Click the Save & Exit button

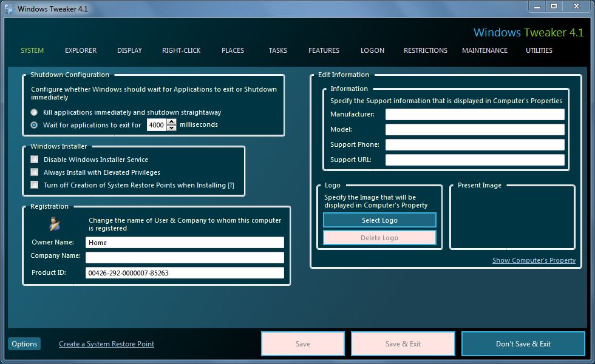point(403,343)
